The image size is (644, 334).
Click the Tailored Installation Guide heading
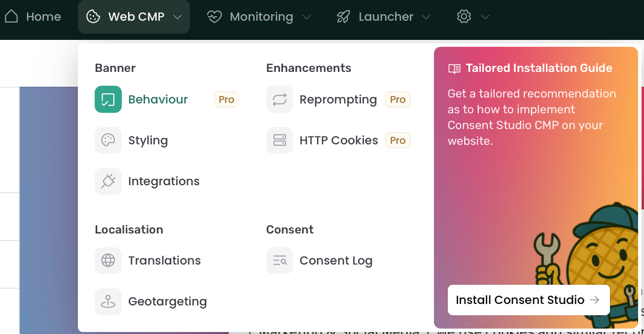tap(539, 68)
